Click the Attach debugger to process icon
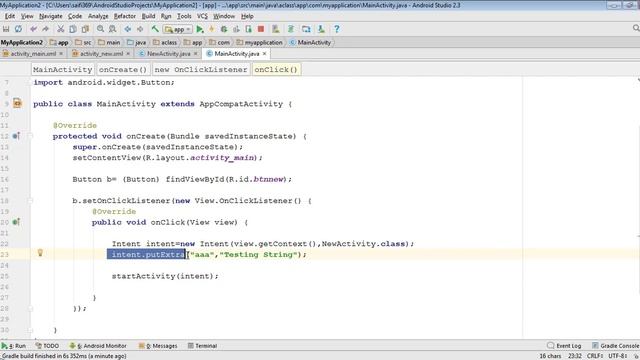Screen dimensions: 640x360 (x=249, y=29)
